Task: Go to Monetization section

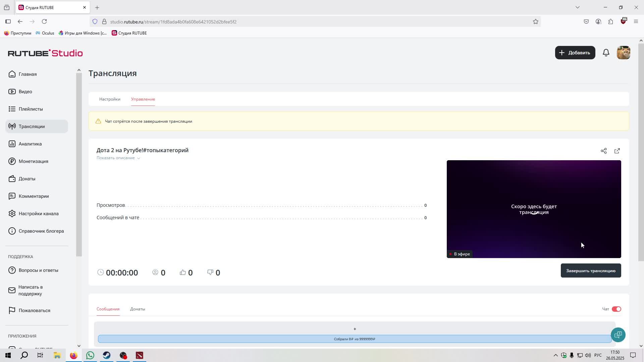Action: coord(33,161)
